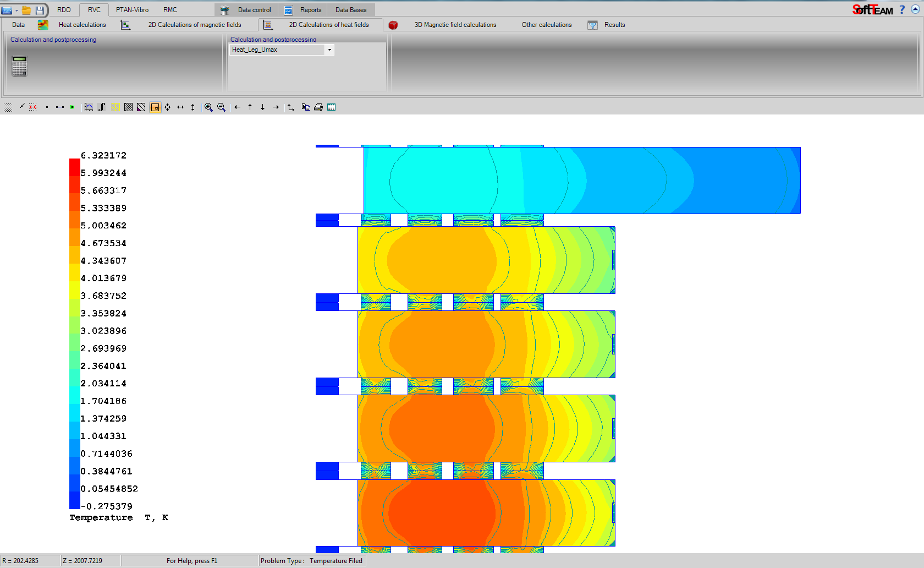
Task: Click the dotted grid toolbar icon
Action: [x=8, y=107]
